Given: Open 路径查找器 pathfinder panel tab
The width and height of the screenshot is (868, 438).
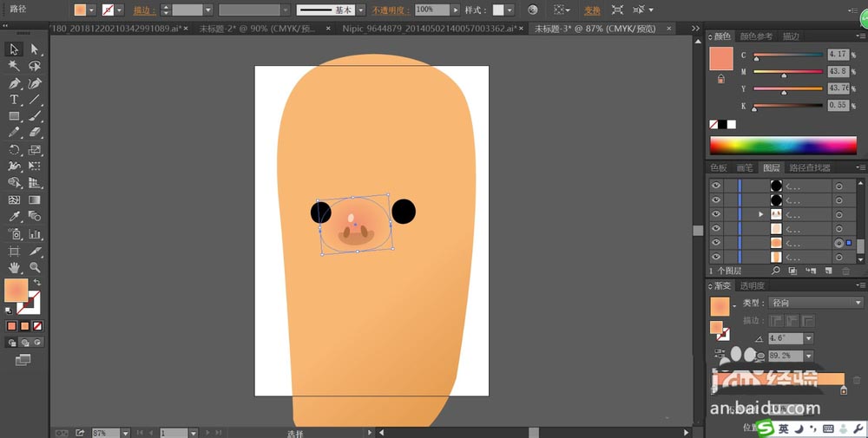Looking at the screenshot, I should [x=810, y=167].
